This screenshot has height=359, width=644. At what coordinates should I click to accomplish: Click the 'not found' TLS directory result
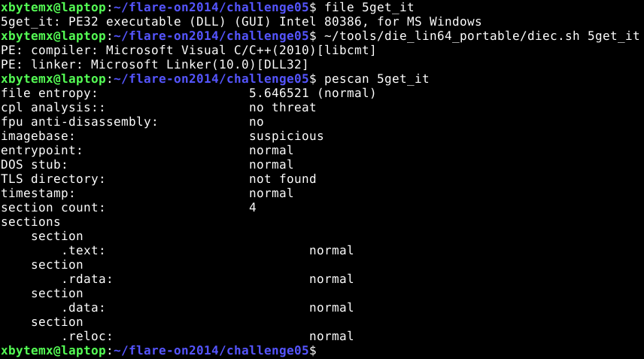283,178
